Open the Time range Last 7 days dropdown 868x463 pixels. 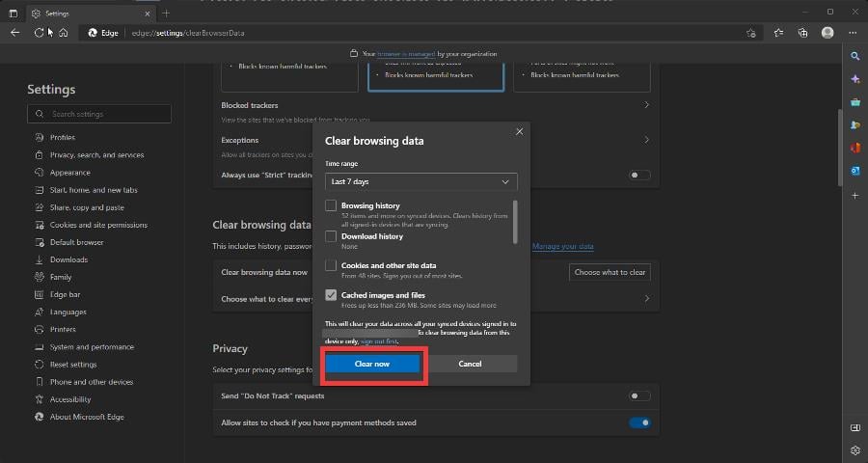[x=421, y=181]
